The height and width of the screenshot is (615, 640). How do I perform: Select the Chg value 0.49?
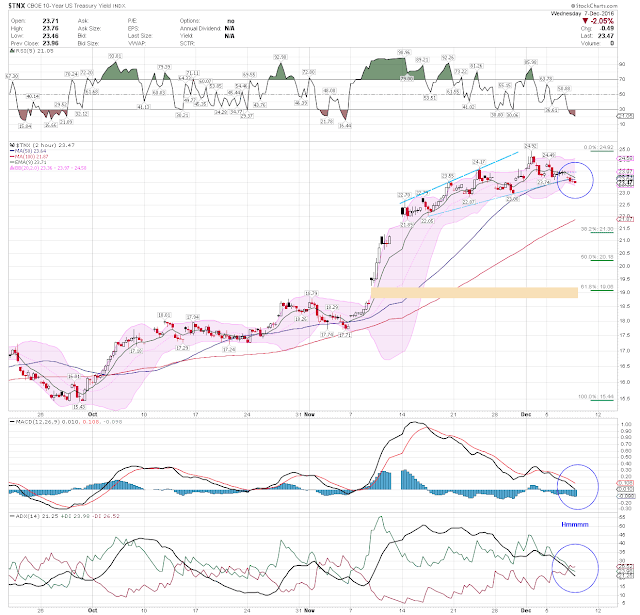tap(607, 28)
